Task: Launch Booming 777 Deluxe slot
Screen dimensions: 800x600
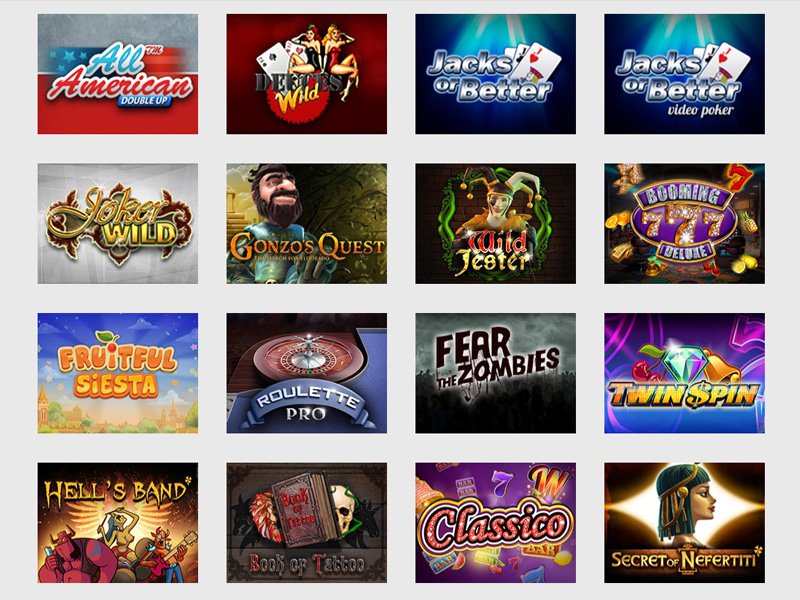Action: pos(684,223)
